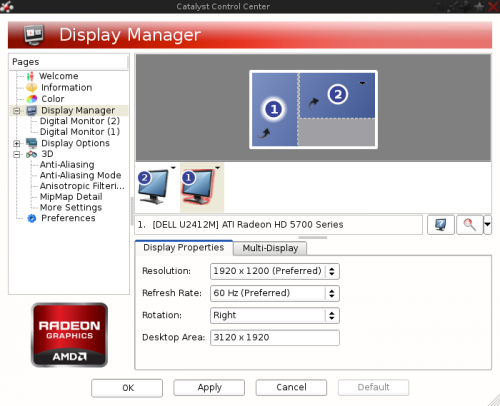Image resolution: width=500 pixels, height=406 pixels.
Task: Open the Resolution dropdown
Action: click(275, 271)
